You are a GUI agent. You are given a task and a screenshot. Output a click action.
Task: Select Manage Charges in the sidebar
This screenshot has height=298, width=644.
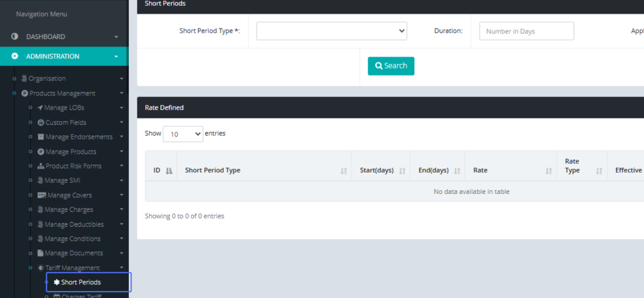[69, 210]
